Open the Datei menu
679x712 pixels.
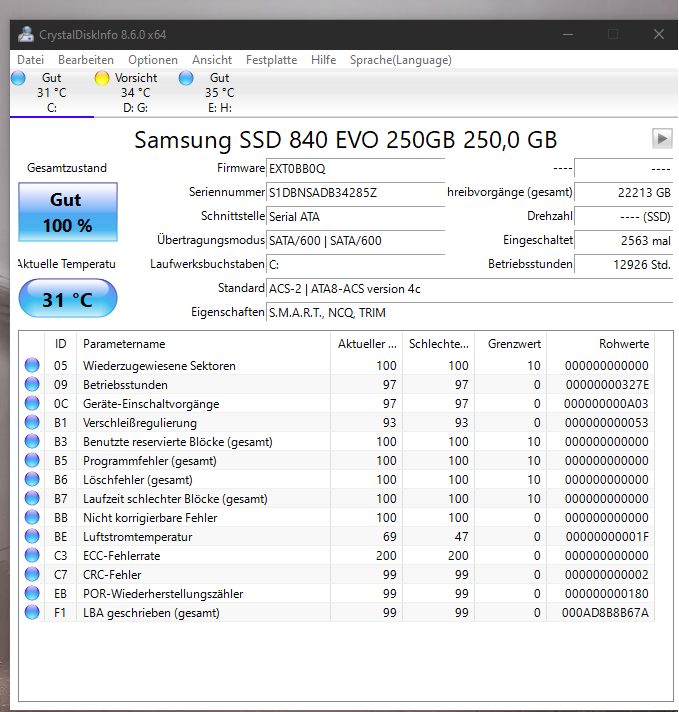click(x=30, y=60)
